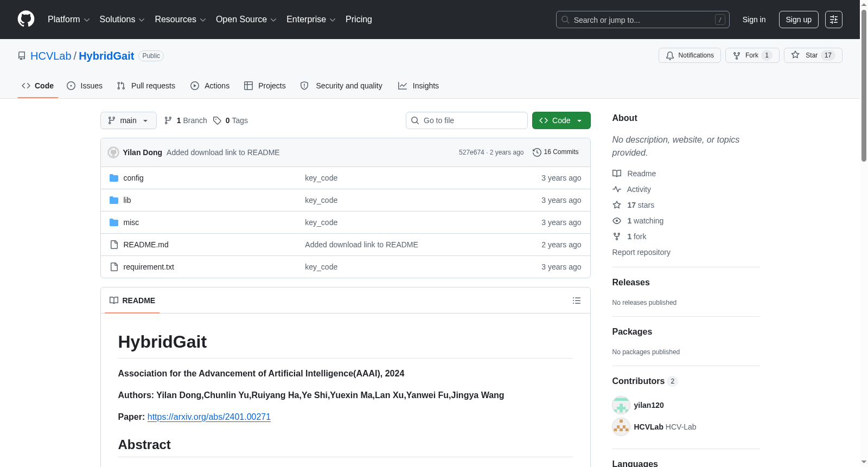Switch to the Actions tab
Viewport: 868px width, 467px height.
click(210, 86)
